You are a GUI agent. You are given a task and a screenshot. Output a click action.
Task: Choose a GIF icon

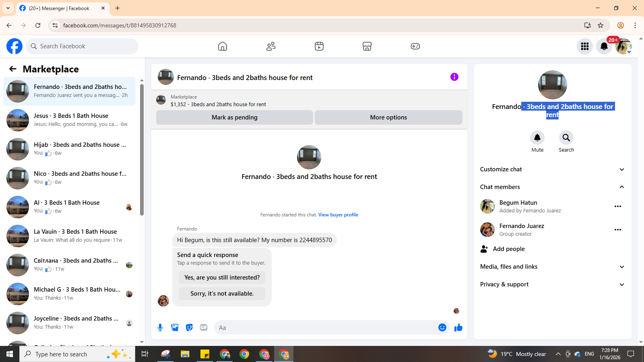point(204,327)
